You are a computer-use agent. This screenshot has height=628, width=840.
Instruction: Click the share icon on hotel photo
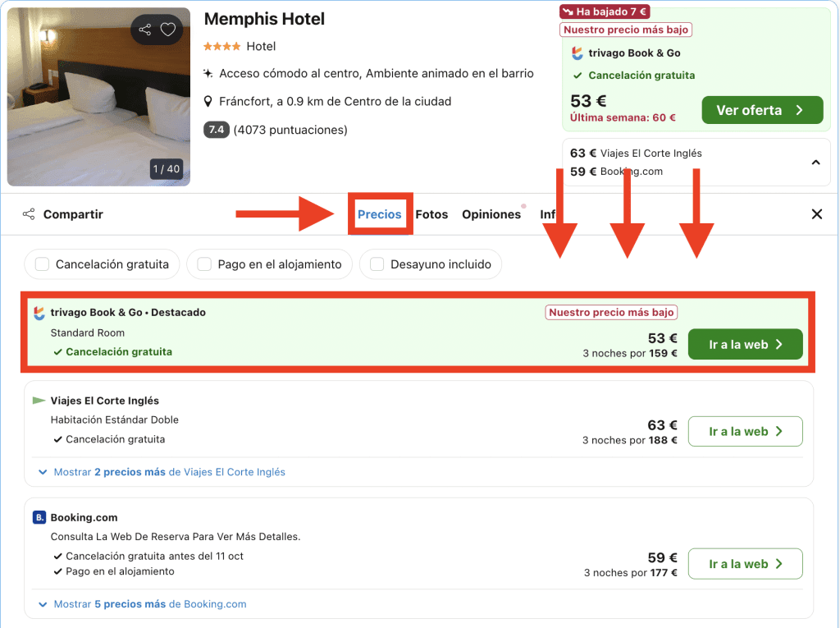pos(145,30)
